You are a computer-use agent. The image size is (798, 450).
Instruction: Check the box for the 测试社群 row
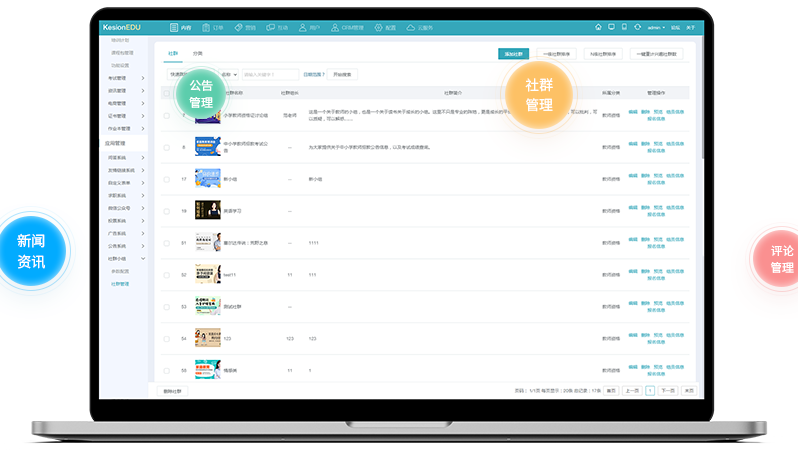tap(167, 306)
